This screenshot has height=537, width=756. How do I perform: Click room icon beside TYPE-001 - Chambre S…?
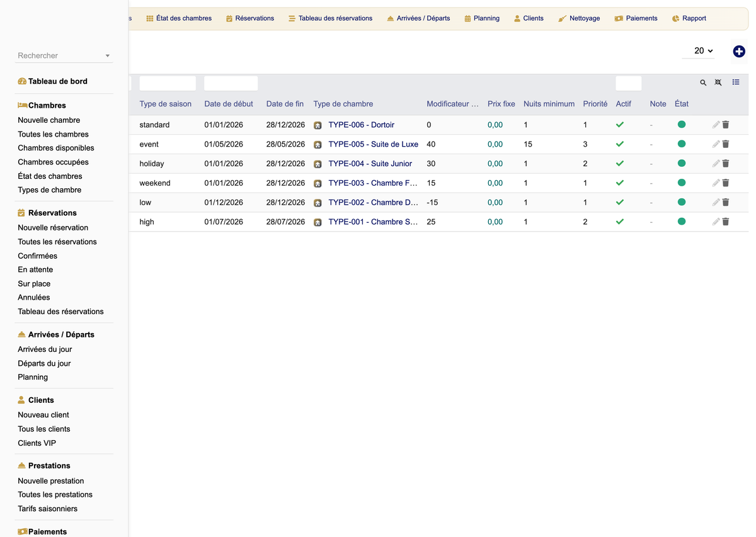pos(318,222)
